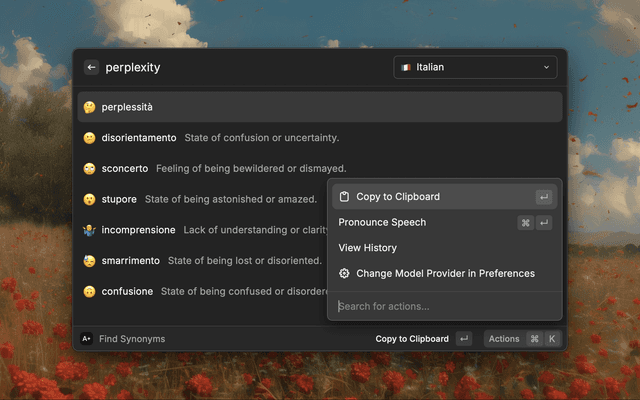Viewport: 640px width, 400px height.
Task: Click the confusione upside-down face icon
Action: pos(89,291)
